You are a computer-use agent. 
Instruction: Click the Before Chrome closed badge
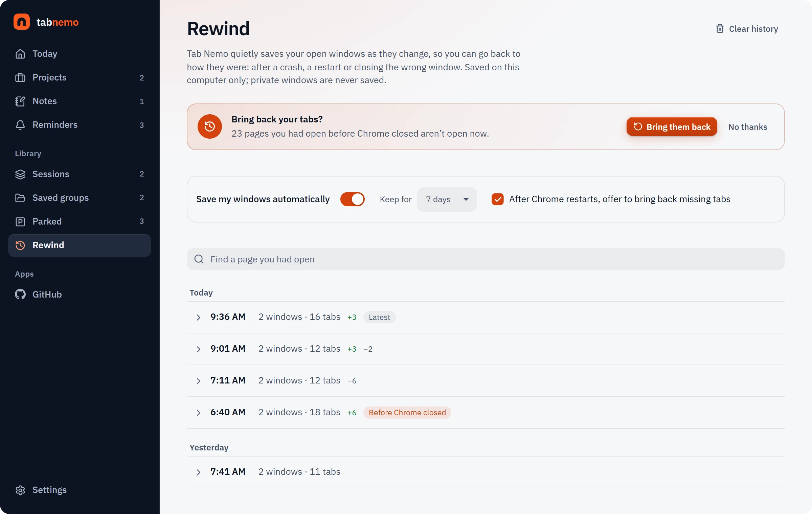pos(407,413)
